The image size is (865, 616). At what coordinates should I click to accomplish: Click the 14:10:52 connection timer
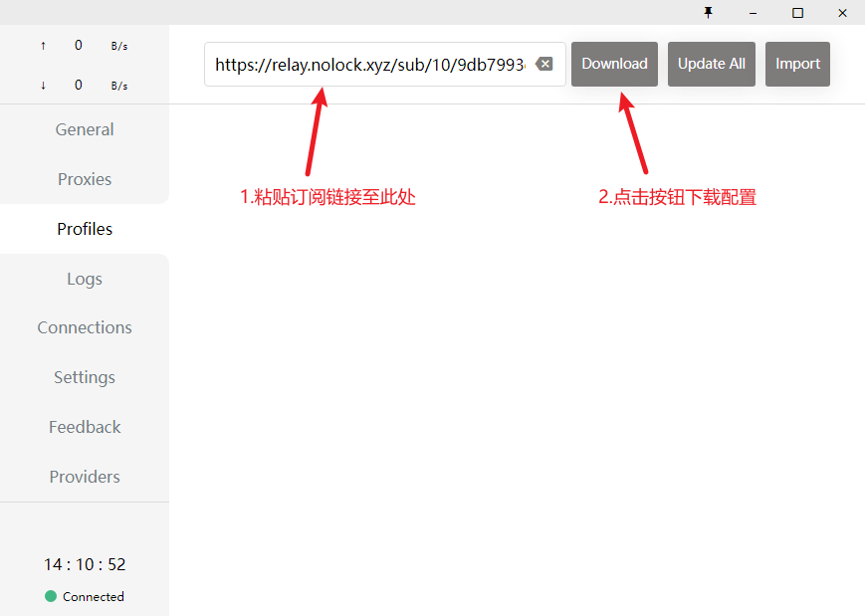[85, 564]
